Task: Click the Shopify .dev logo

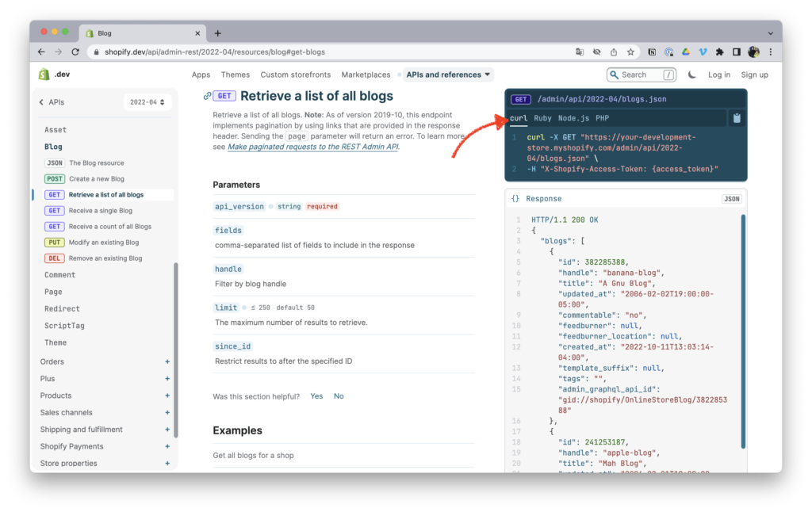Action: coord(55,75)
